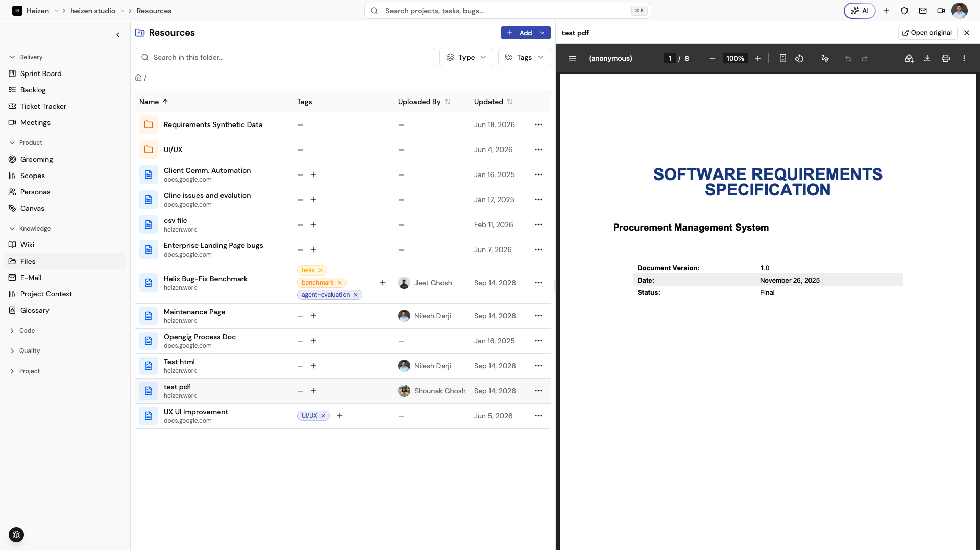980x551 pixels.
Task: Expand the Code section
Action: pos(22,331)
